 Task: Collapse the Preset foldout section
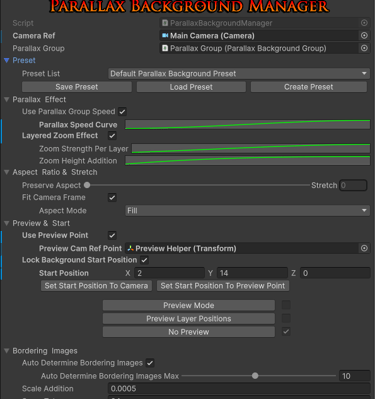(x=6, y=60)
